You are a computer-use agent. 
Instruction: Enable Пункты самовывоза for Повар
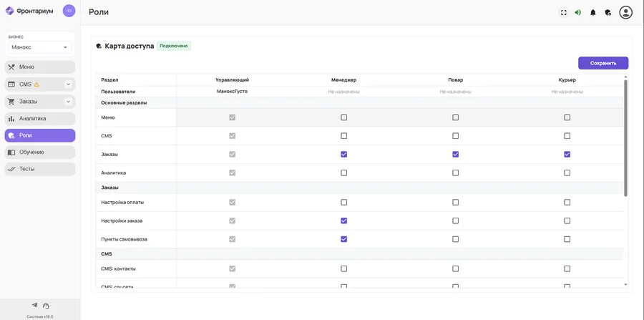(456, 239)
